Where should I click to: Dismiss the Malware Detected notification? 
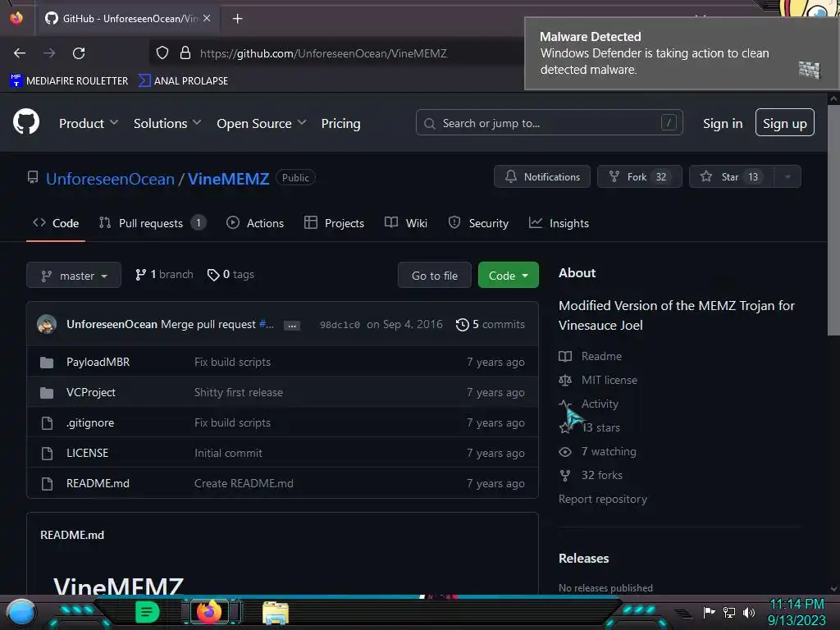(x=680, y=53)
